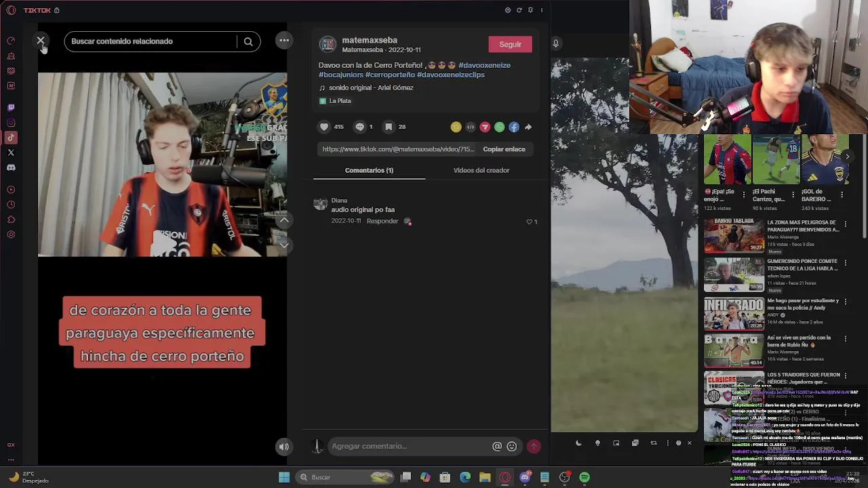The width and height of the screenshot is (868, 488).
Task: Open X (Twitter) in the Opera sidebar
Action: coord(11,152)
